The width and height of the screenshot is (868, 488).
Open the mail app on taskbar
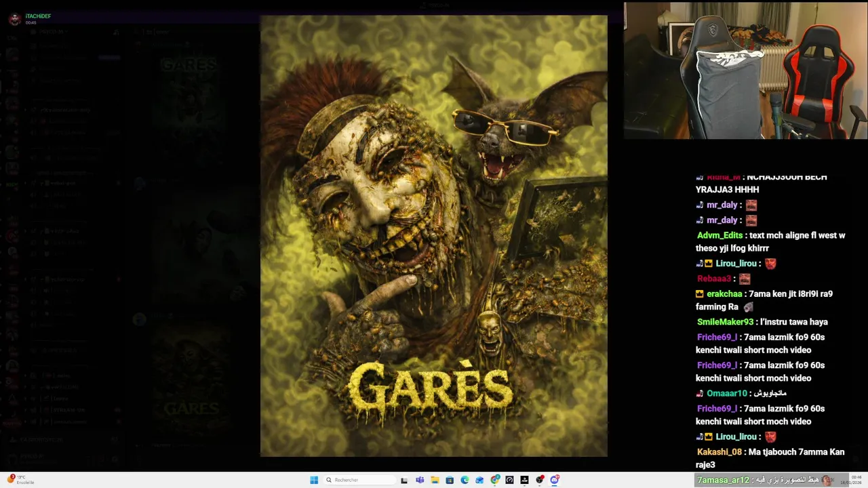(x=479, y=480)
